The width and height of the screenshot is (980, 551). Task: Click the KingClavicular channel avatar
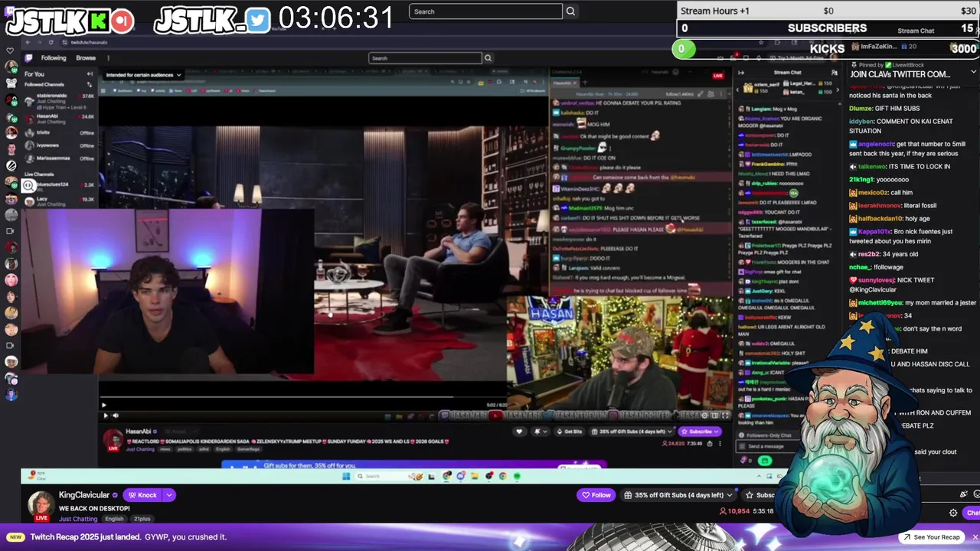(x=41, y=504)
